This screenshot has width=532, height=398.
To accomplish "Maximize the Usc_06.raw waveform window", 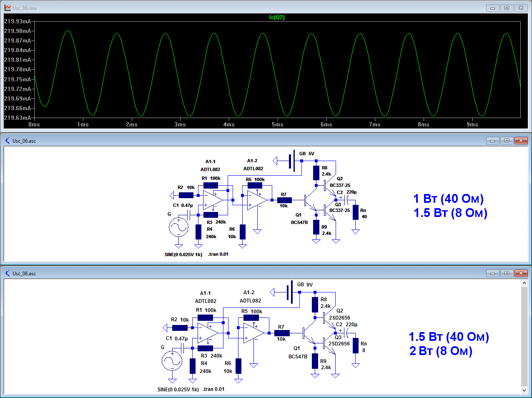I will pos(507,8).
